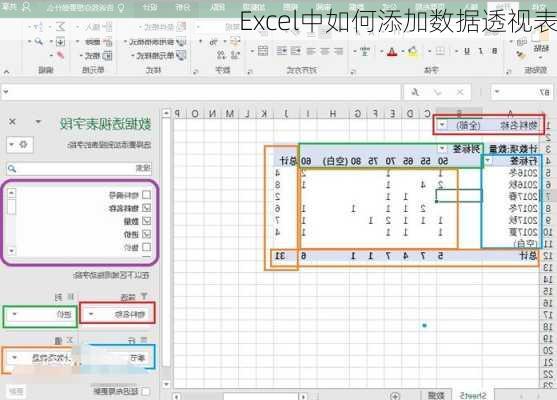Pick the fill color bucket swatch

(x=413, y=52)
